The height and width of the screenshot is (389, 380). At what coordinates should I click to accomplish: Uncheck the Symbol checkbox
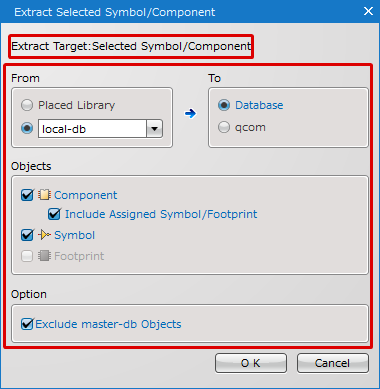27,235
